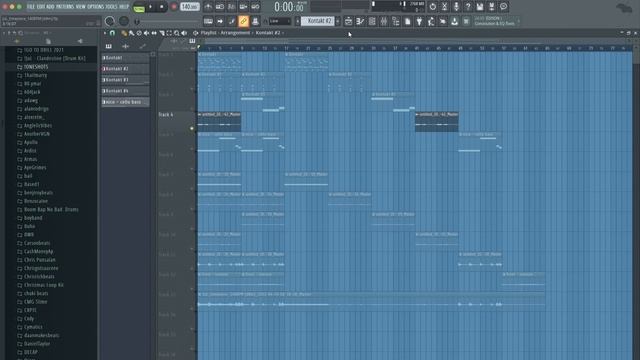Select Kontakt #4 in the pattern picker

pyautogui.click(x=125, y=91)
